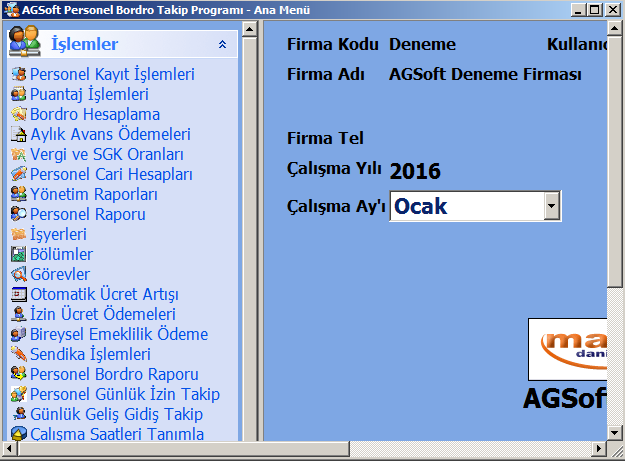Open Çalışma Saatleri Tanımla

pos(117,434)
